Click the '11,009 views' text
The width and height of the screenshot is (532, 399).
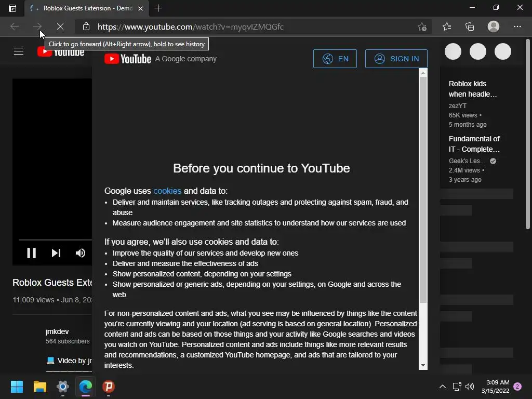point(33,300)
